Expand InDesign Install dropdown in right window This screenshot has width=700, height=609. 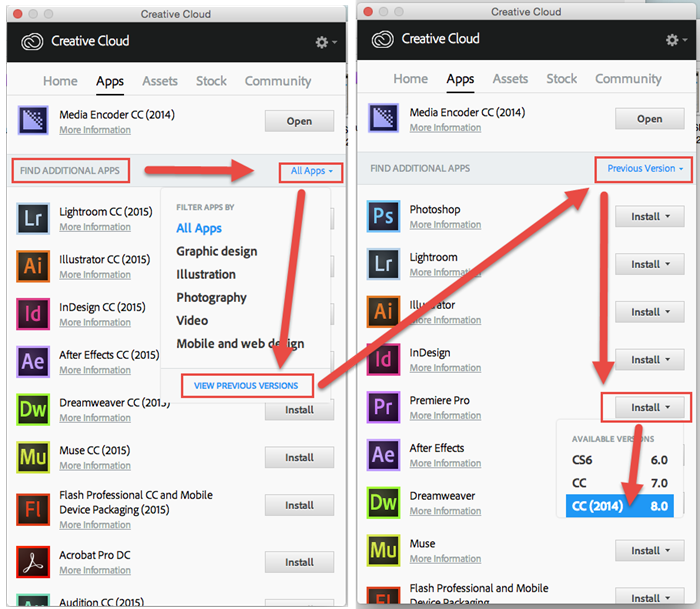650,360
